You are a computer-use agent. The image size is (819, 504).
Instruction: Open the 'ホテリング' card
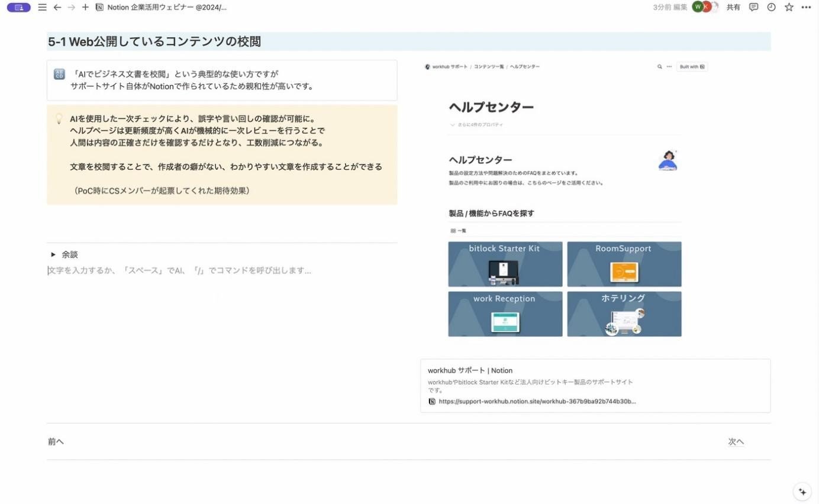[624, 314]
